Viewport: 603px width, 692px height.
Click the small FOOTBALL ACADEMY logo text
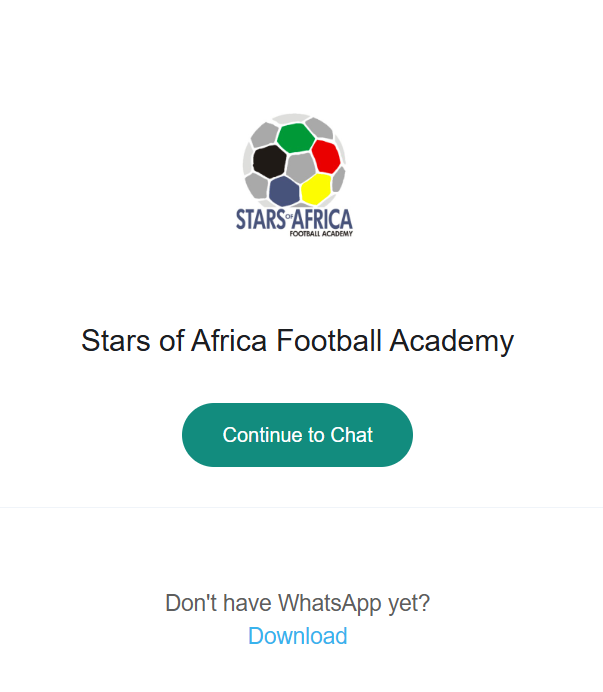click(321, 234)
